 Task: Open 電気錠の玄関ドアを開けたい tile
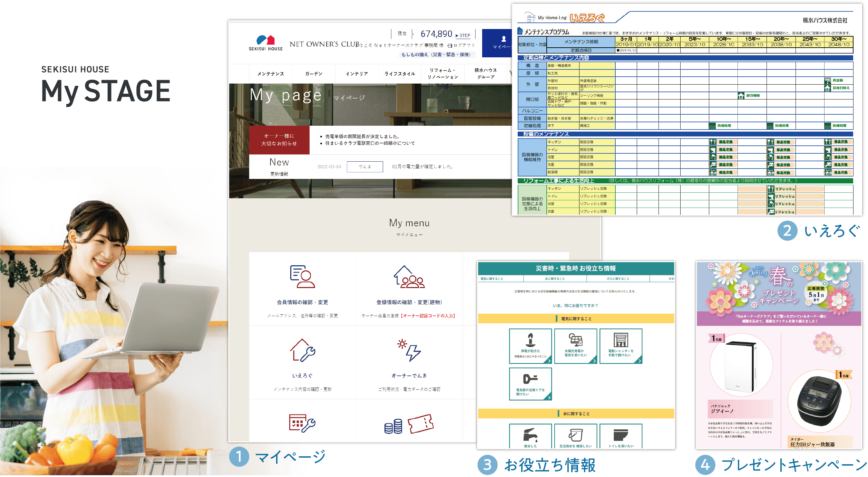pos(530,384)
